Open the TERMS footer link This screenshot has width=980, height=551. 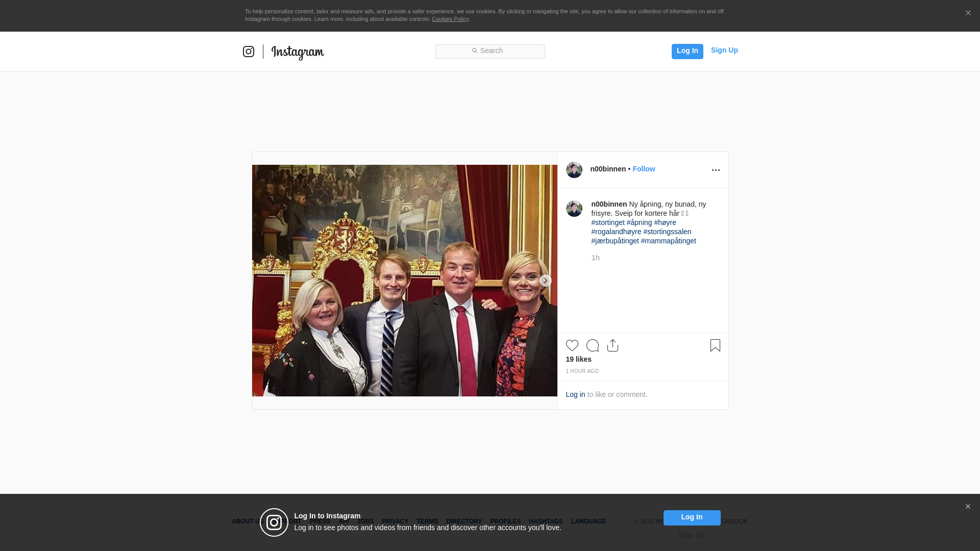(427, 521)
